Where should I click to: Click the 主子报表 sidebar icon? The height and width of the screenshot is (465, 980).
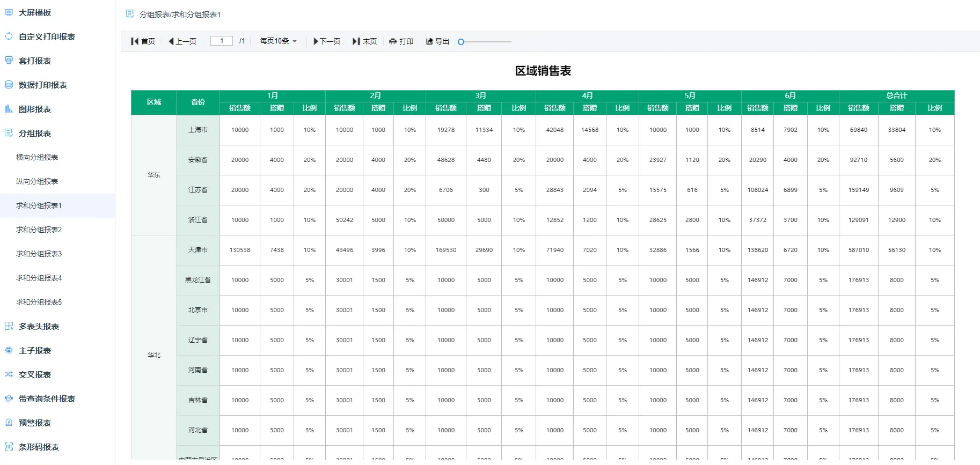9,350
